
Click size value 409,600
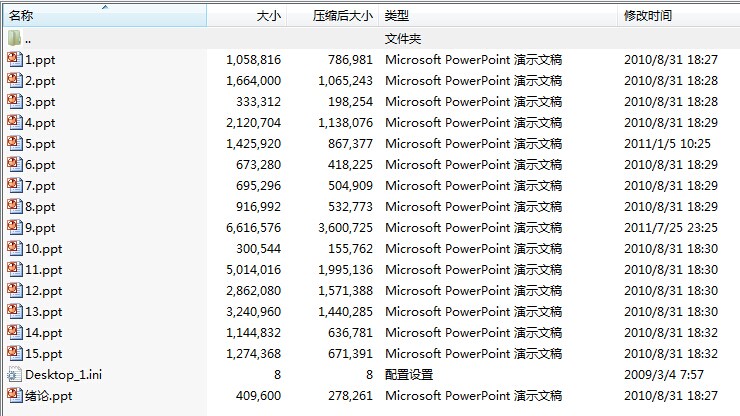(259, 396)
